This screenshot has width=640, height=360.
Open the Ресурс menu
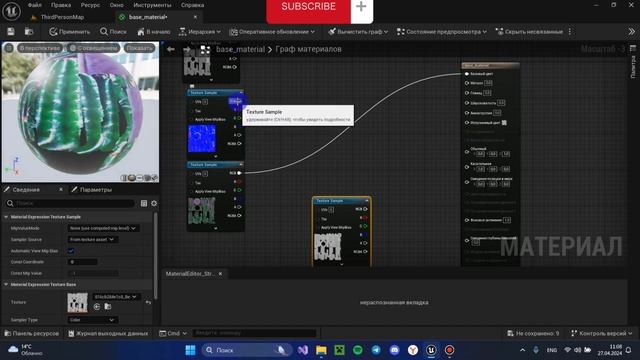90,5
